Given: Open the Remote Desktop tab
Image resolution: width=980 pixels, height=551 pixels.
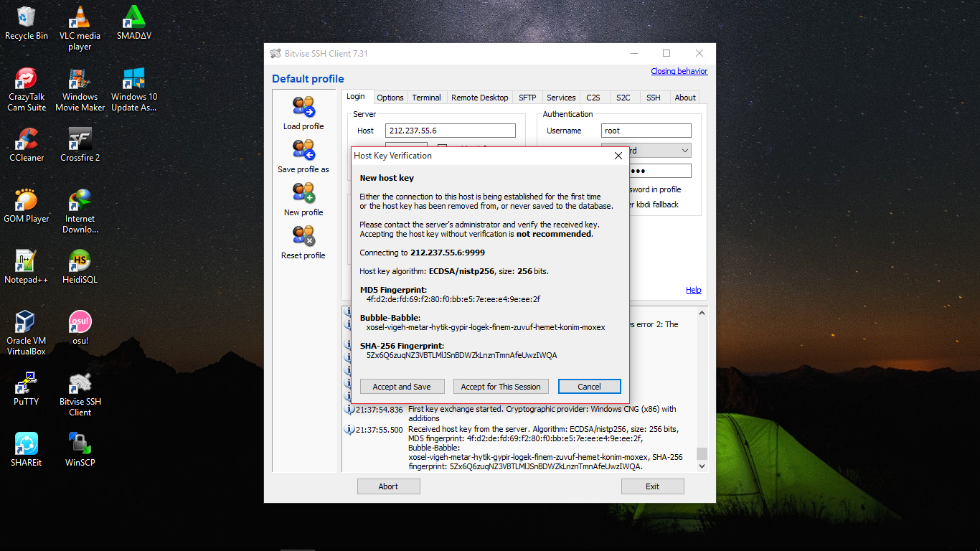Looking at the screenshot, I should tap(479, 97).
